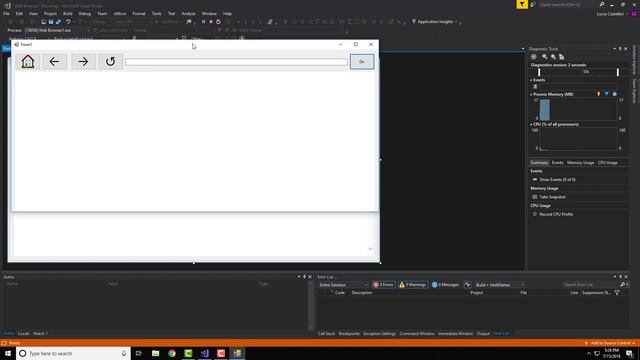
Task: Switch to the Events tab in Diagnostic Tools
Action: [x=557, y=162]
